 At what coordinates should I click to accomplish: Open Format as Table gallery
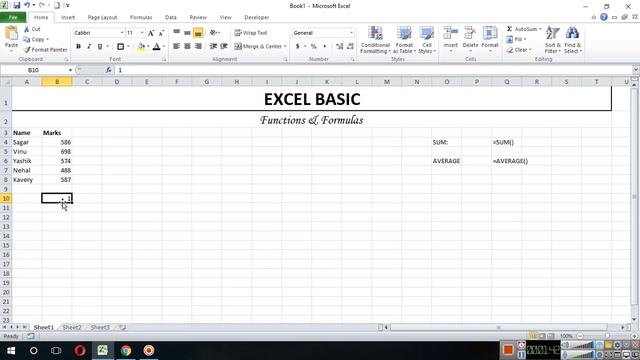click(404, 40)
